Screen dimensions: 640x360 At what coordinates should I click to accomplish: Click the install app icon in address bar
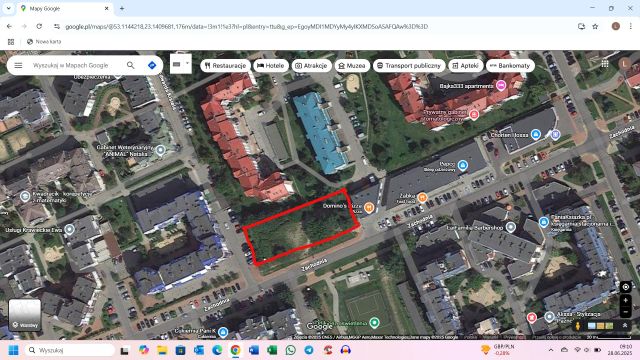coord(581,27)
